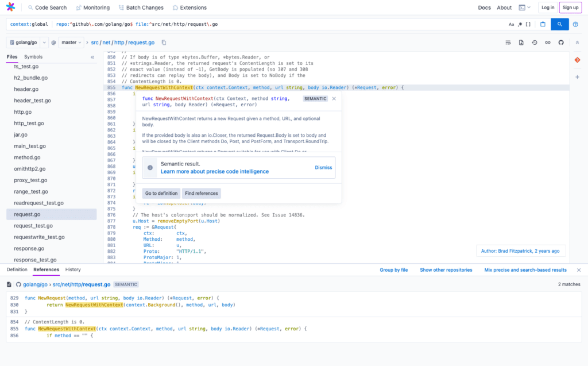Toggle regular expression search icon
The width and height of the screenshot is (588, 366).
tap(520, 24)
